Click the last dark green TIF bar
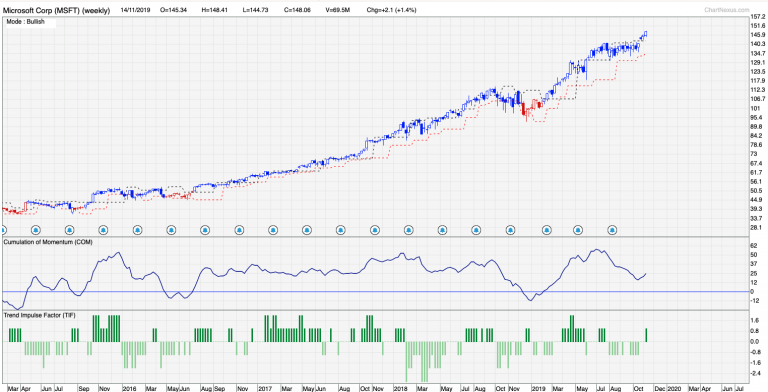 pos(647,335)
